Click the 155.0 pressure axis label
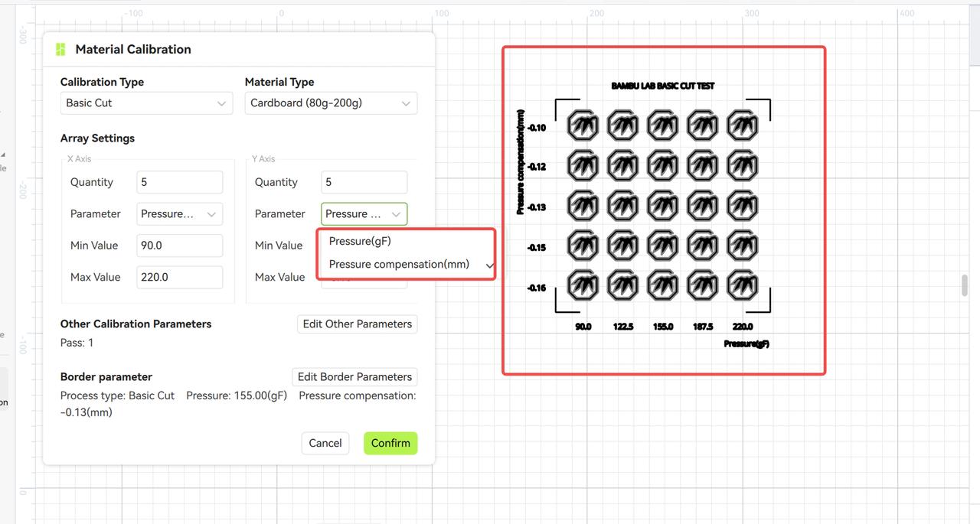The width and height of the screenshot is (980, 524). (x=663, y=327)
